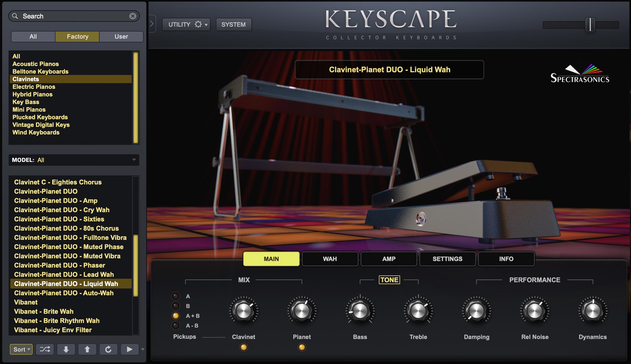The height and width of the screenshot is (364, 631).
Task: Load Clavinet-Pianet DUO - Auto-Wah patch
Action: pos(71,293)
